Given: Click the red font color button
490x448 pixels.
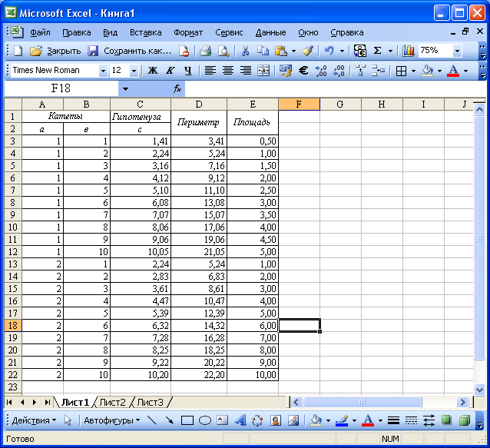Looking at the screenshot, I should pyautogui.click(x=453, y=71).
